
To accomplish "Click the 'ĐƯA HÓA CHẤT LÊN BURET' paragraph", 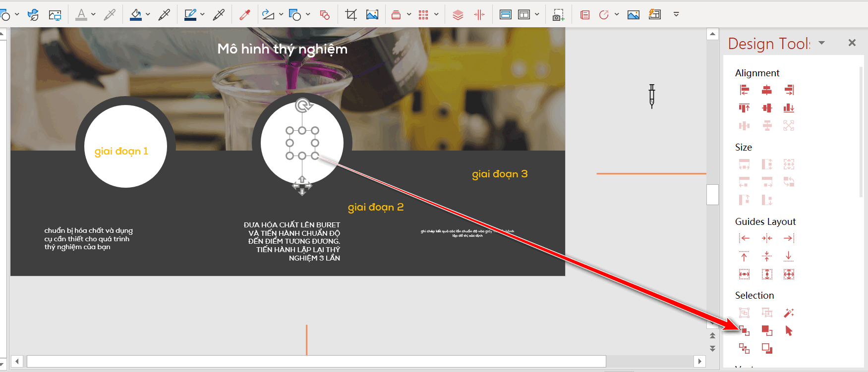I will (292, 241).
